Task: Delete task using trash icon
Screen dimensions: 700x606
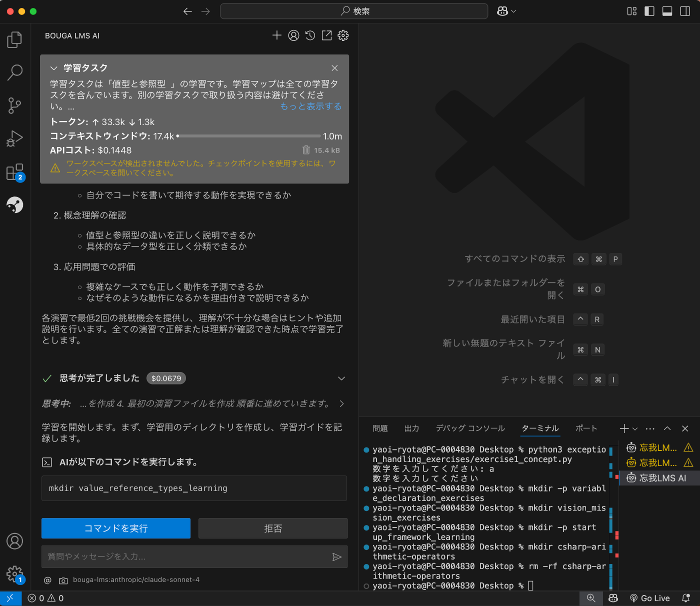Action: pyautogui.click(x=306, y=150)
